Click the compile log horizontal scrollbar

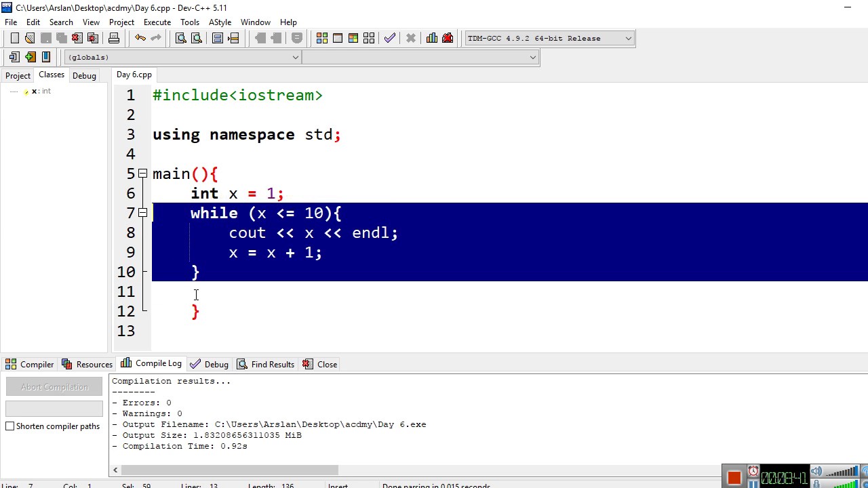229,470
